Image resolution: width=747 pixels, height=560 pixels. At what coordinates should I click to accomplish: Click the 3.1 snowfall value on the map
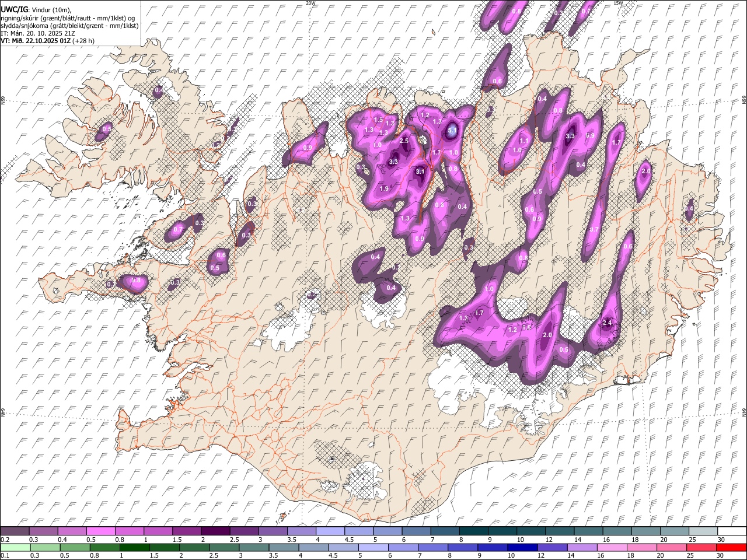[x=420, y=171]
